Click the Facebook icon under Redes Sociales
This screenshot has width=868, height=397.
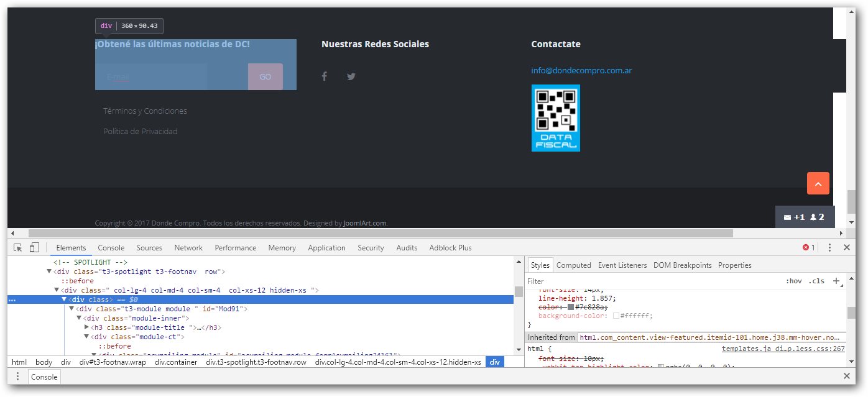pos(324,76)
